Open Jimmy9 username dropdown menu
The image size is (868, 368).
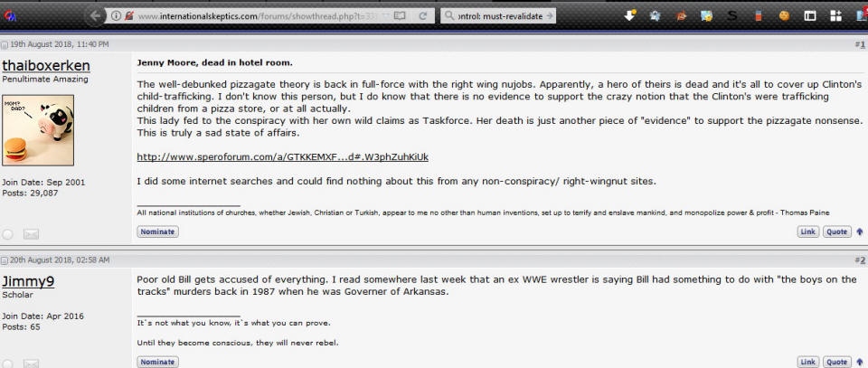click(x=28, y=282)
